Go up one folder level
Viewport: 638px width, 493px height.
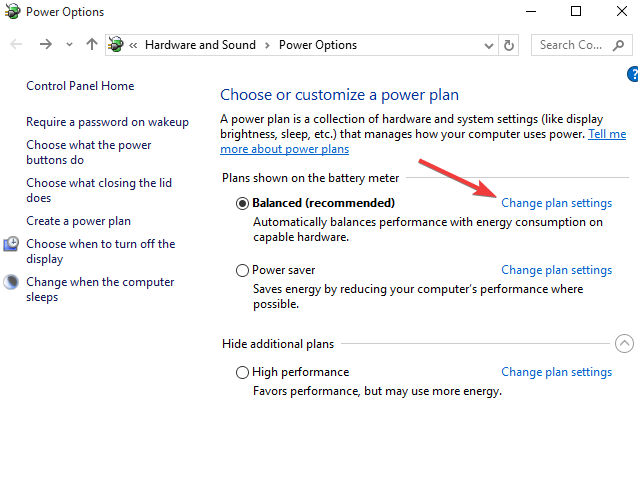[92, 45]
